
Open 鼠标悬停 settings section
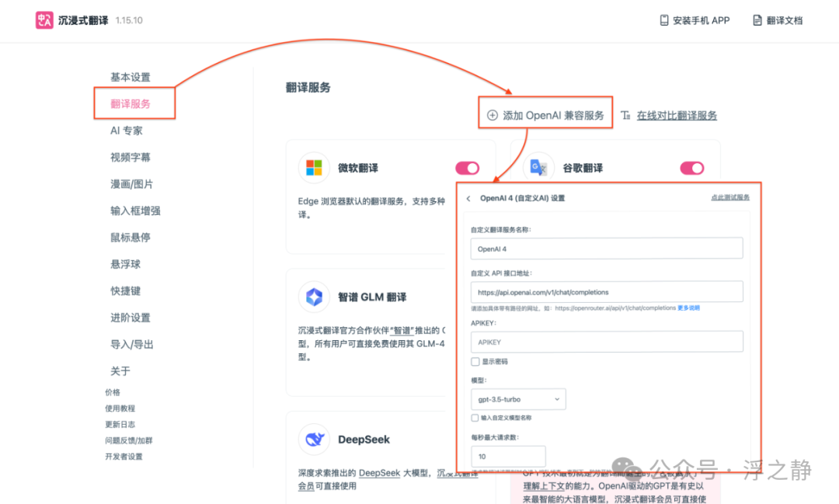coord(131,238)
